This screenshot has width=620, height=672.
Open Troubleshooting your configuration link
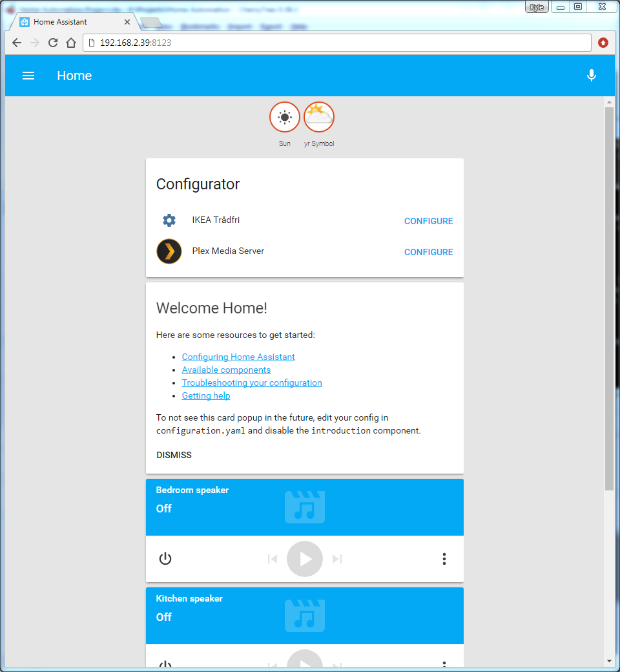[252, 383]
